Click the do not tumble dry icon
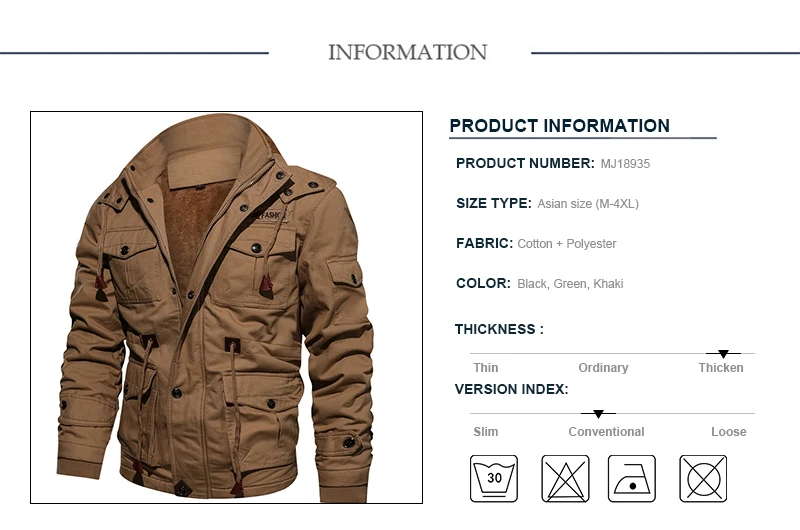The width and height of the screenshot is (800, 530). [x=703, y=478]
